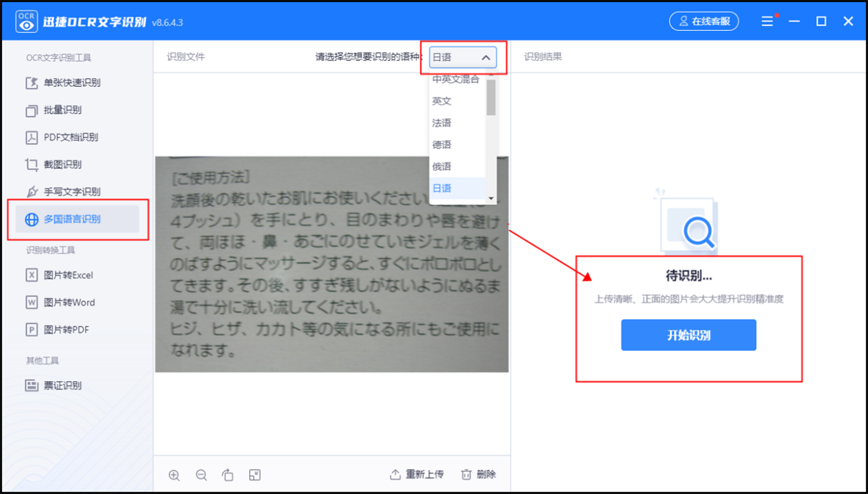Close the OCR application window
This screenshot has height=494, width=868.
click(x=848, y=22)
